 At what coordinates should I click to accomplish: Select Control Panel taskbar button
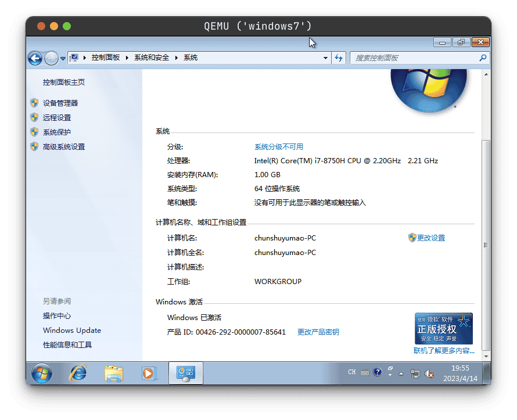(186, 373)
